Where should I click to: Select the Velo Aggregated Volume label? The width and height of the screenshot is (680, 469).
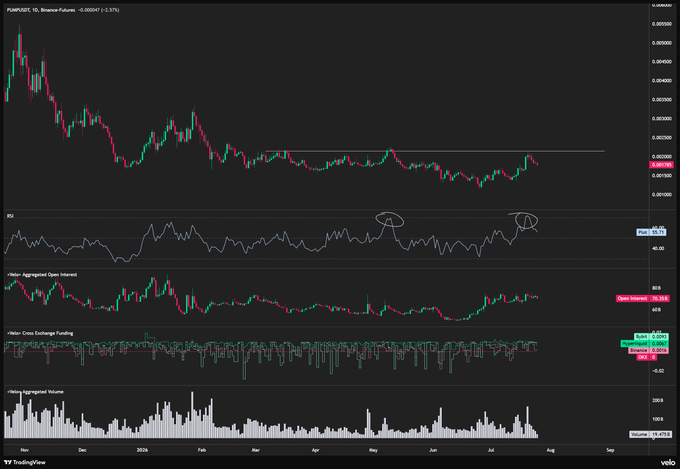[x=35, y=392]
